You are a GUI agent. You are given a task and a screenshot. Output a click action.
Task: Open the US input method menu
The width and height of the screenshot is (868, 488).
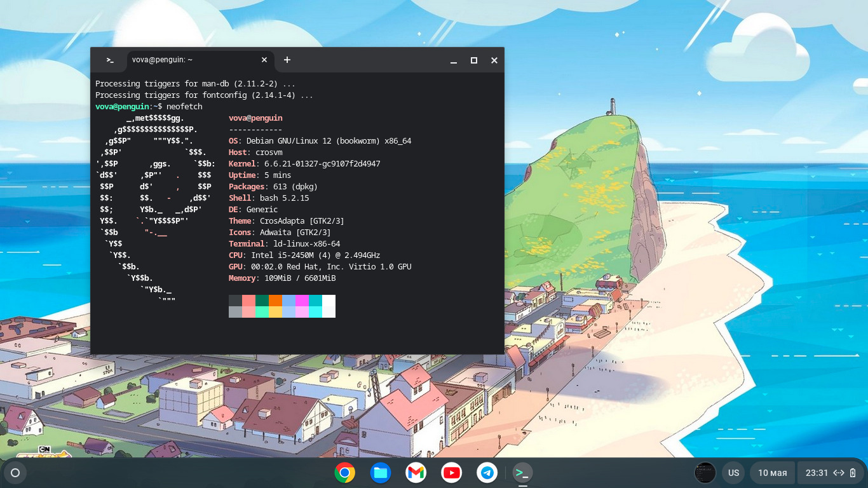733,473
